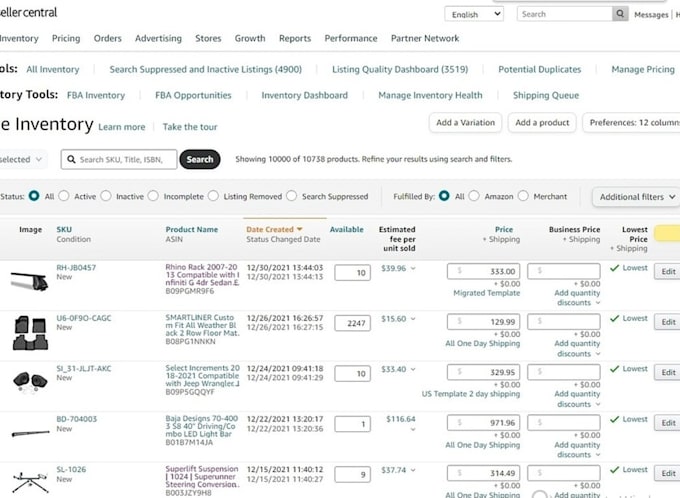Open the Performance menu
Image resolution: width=680 pixels, height=498 pixels.
[x=351, y=38]
